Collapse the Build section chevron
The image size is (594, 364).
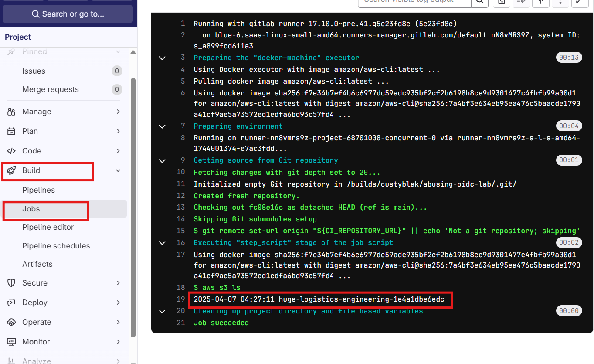(118, 170)
